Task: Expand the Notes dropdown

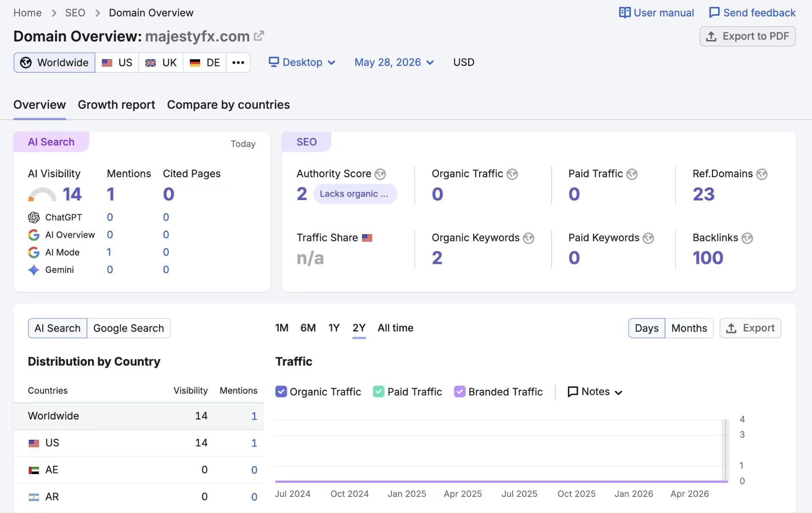Action: point(595,392)
